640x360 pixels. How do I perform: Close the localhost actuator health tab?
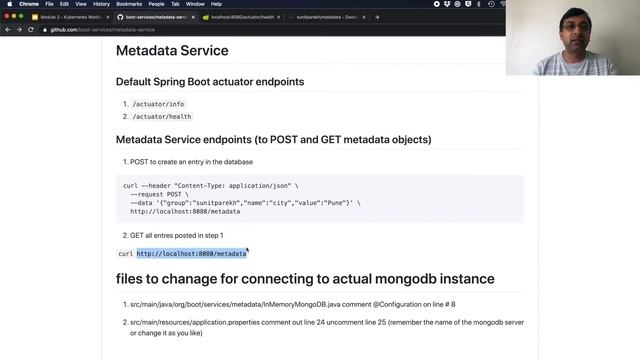tap(278, 17)
